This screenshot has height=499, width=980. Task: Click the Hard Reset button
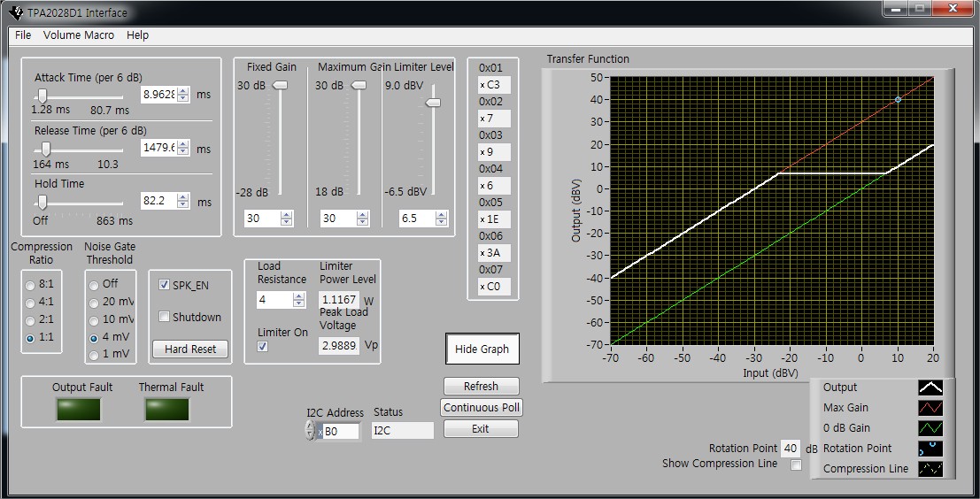[x=190, y=349]
